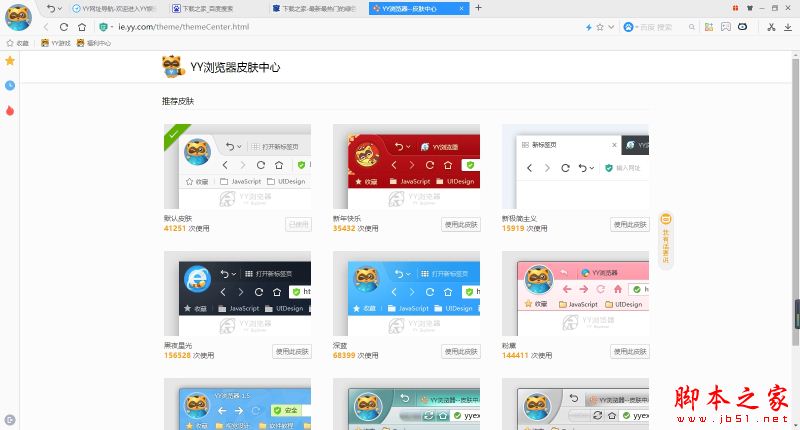Reload the page with the refresh icon

[x=64, y=27]
